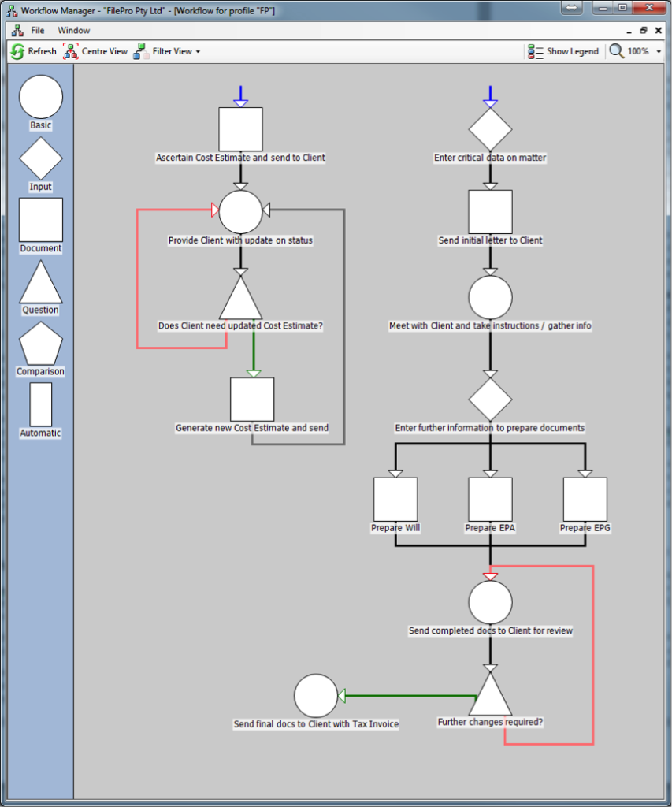Viewport: 672px width, 807px height.
Task: Click the green Refresh icon on the toolbar
Action: [x=17, y=50]
